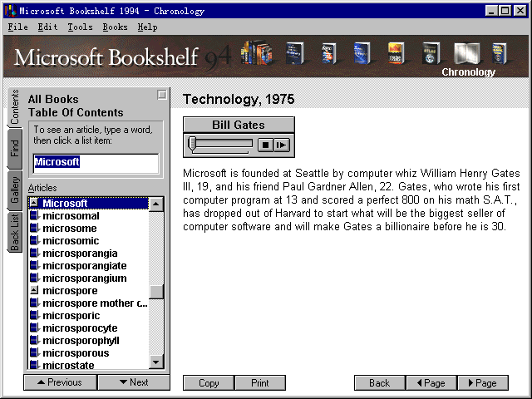Stop the Bill Gates audio clip
532x399 pixels.
tap(265, 145)
